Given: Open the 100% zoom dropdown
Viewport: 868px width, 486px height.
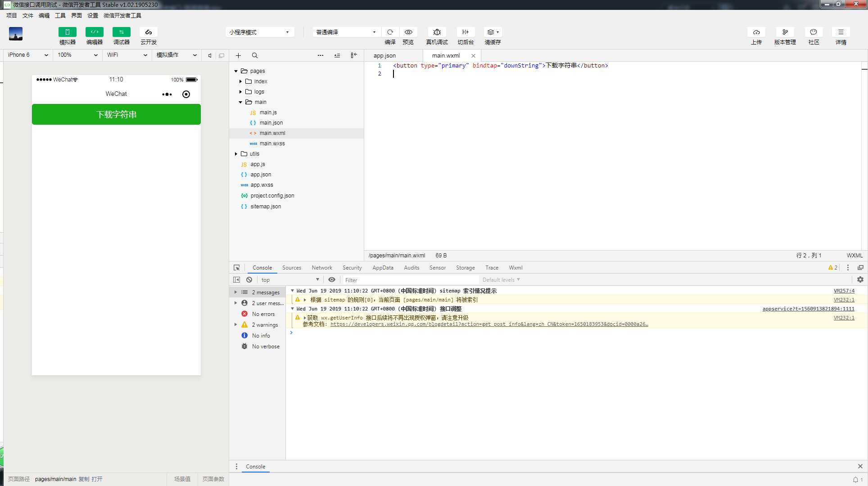Looking at the screenshot, I should click(77, 55).
